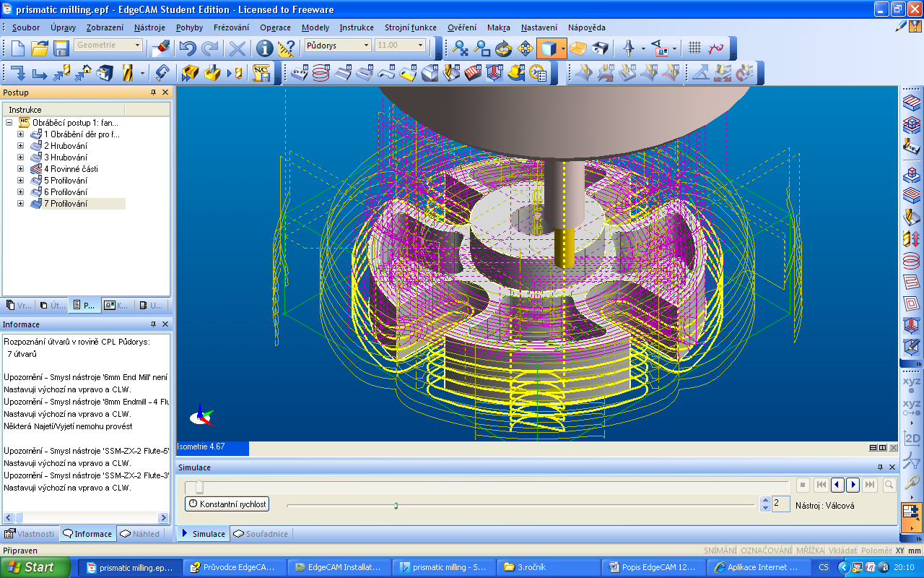924x578 pixels.
Task: Switch to the Souřadnice tab
Action: pyautogui.click(x=261, y=534)
